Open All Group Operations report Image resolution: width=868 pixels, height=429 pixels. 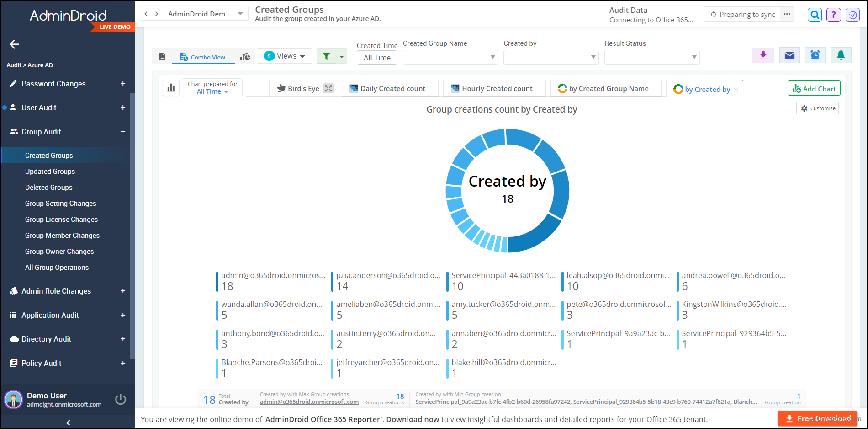pyautogui.click(x=57, y=268)
